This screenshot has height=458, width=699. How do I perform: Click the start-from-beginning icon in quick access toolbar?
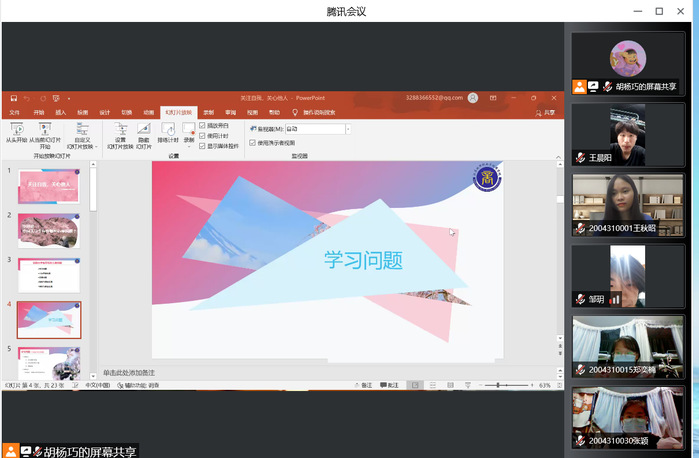click(x=56, y=98)
